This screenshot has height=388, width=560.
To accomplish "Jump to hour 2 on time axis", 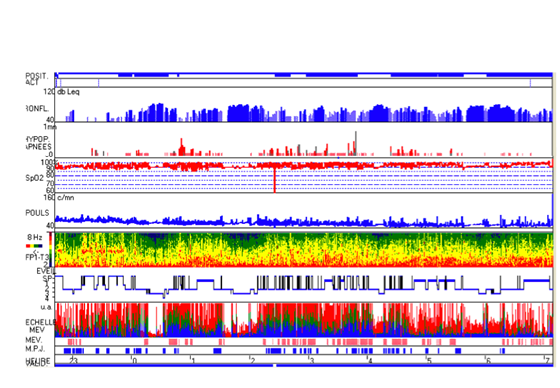I will click(253, 361).
